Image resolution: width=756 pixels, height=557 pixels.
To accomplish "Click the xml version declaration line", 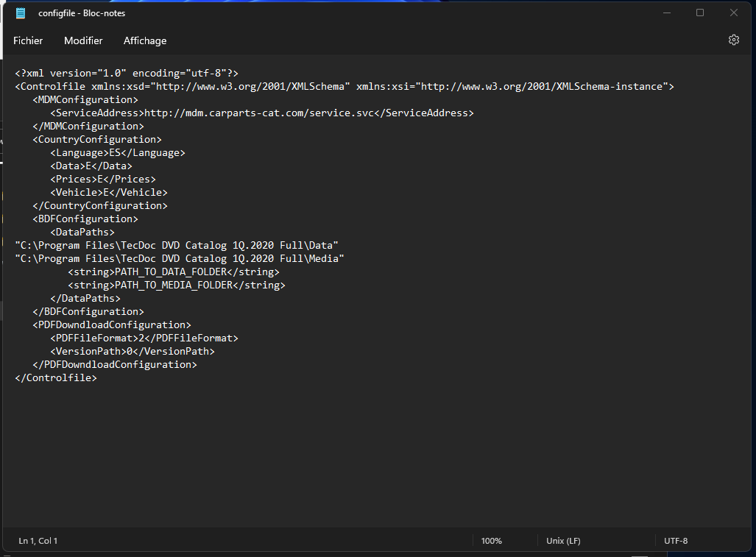I will click(x=127, y=74).
